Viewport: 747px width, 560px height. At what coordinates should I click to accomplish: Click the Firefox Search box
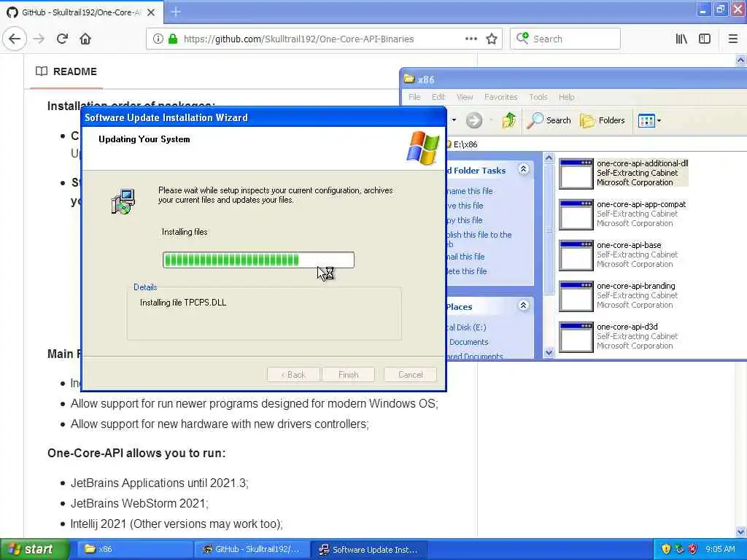tap(565, 39)
